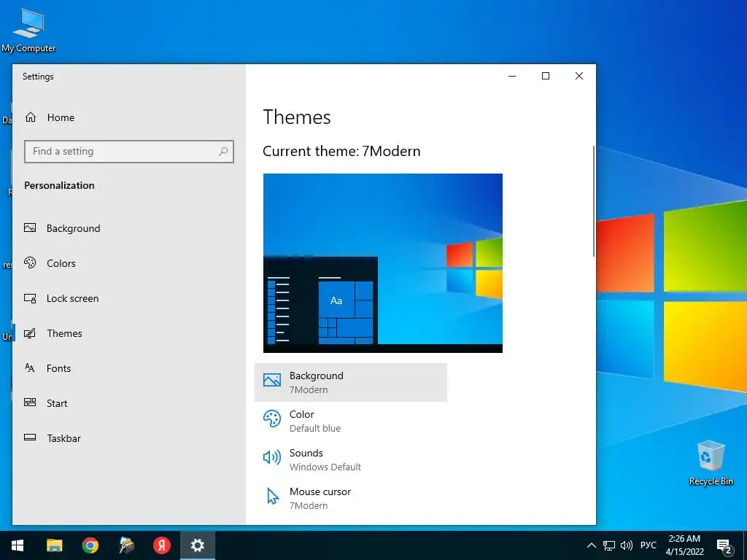747x560 pixels.
Task: Select Themes in the sidebar
Action: [x=128, y=333]
